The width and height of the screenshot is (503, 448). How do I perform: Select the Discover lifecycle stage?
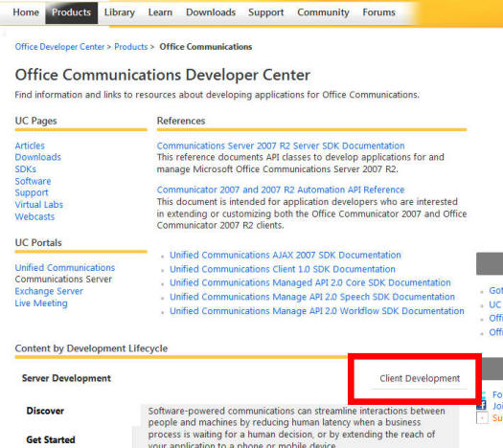point(45,411)
